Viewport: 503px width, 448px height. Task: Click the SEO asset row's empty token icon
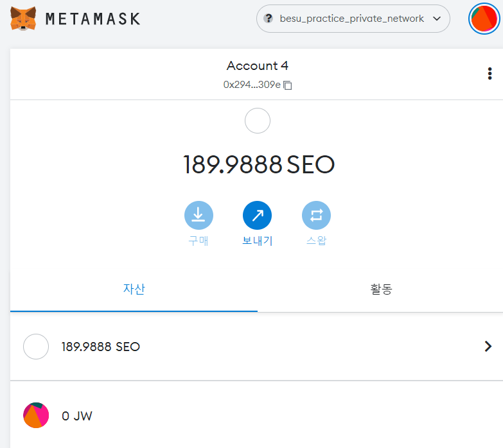pyautogui.click(x=36, y=347)
